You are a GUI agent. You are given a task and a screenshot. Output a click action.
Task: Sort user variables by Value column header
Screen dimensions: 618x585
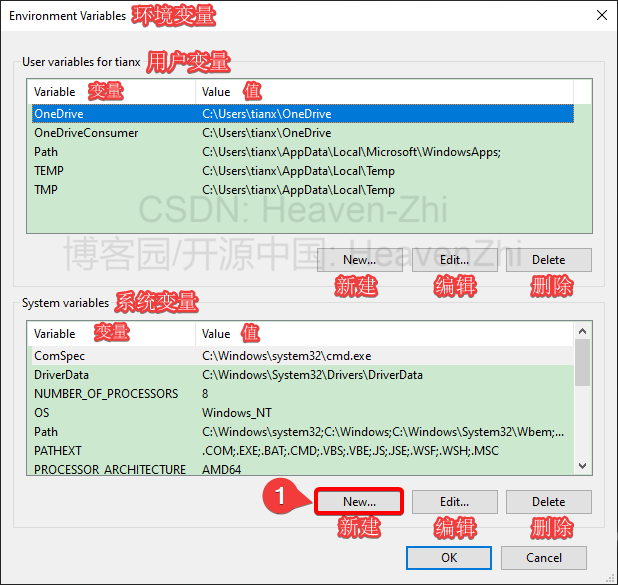coord(384,92)
